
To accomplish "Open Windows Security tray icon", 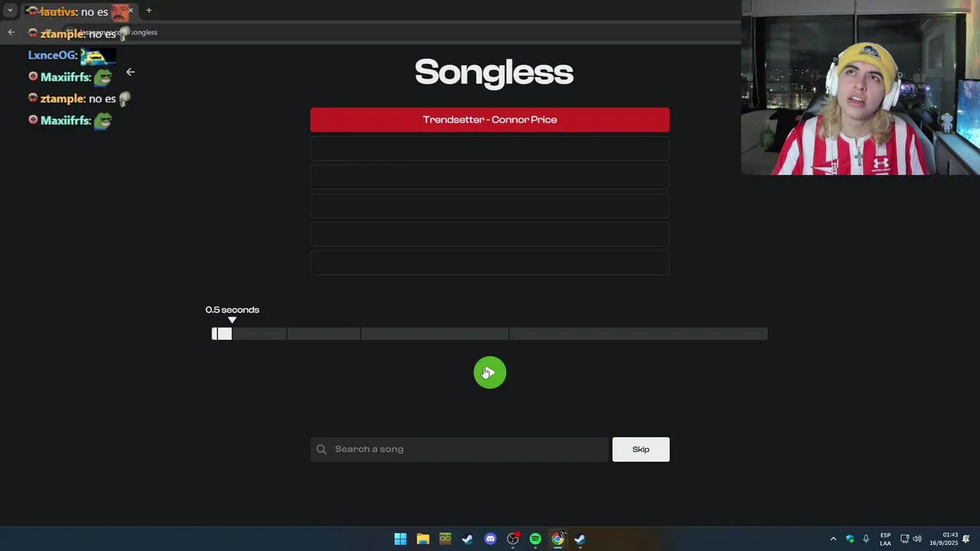I will pos(850,539).
